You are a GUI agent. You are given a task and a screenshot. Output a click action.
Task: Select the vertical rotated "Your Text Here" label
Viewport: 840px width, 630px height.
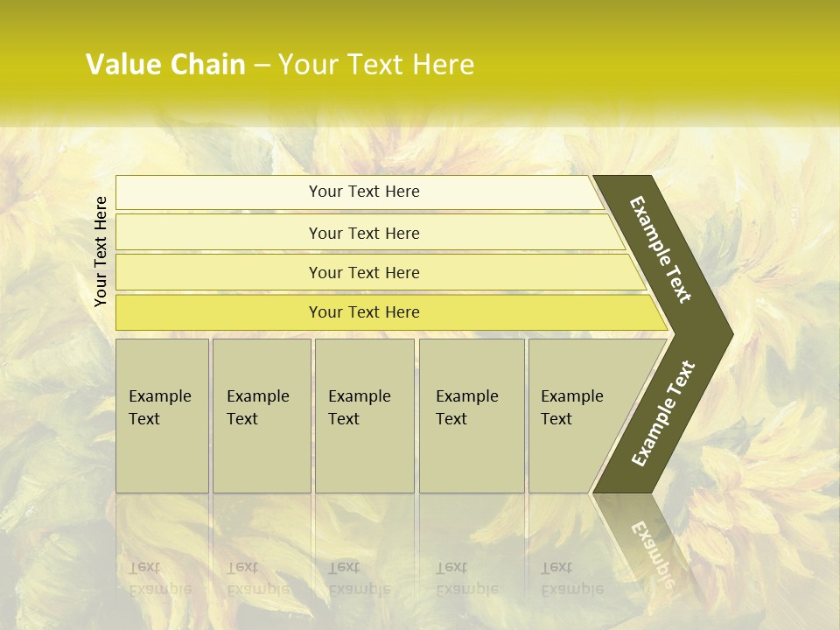click(x=101, y=251)
